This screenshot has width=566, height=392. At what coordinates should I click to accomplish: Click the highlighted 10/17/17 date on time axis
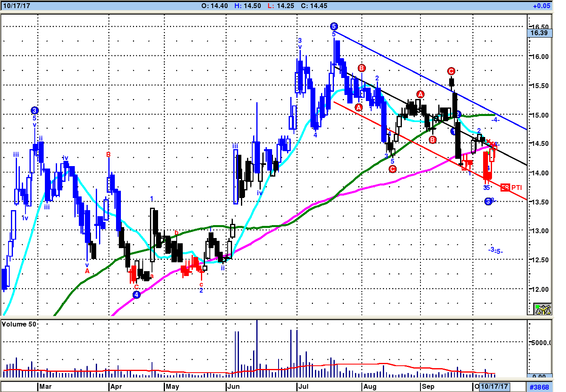click(494, 386)
